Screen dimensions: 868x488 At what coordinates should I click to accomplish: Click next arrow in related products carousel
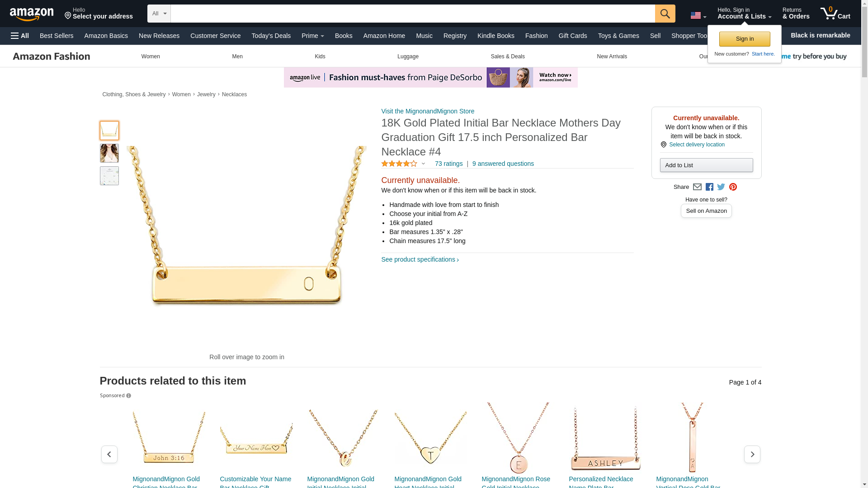click(752, 454)
